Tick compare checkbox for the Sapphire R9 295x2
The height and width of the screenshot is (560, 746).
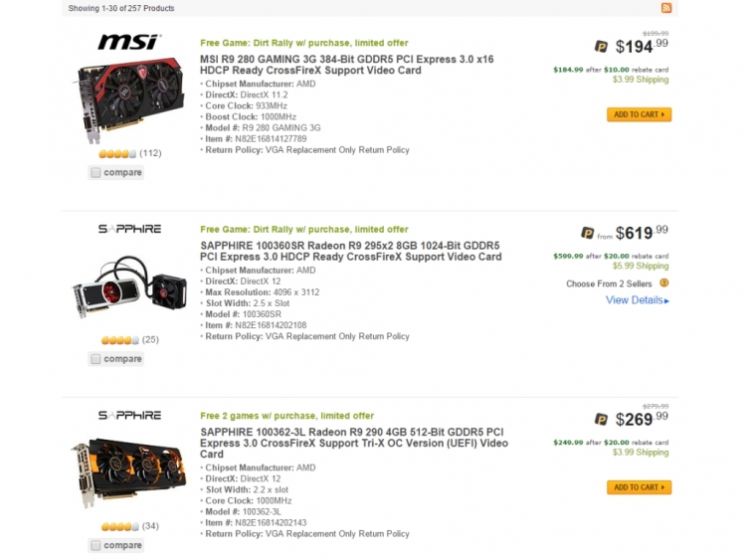click(x=95, y=359)
